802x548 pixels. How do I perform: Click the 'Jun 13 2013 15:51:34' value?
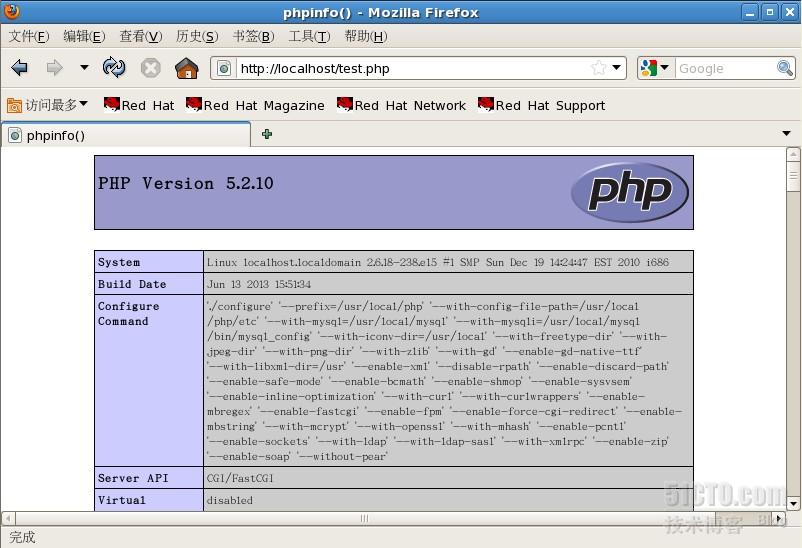[x=259, y=284]
